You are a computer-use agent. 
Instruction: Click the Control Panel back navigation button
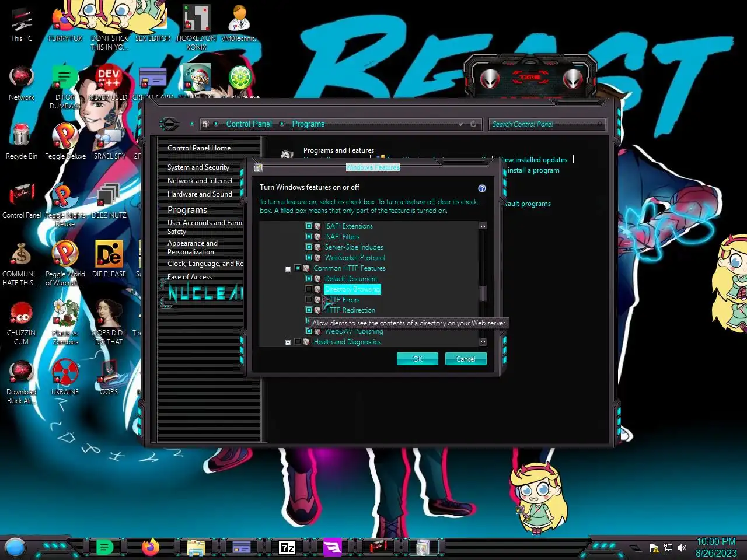[x=169, y=124]
